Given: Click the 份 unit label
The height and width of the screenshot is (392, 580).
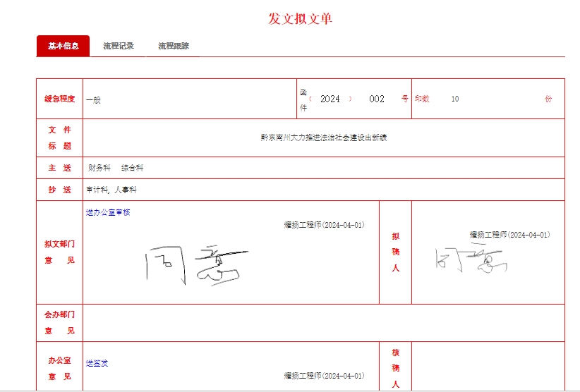Looking at the screenshot, I should click(548, 99).
